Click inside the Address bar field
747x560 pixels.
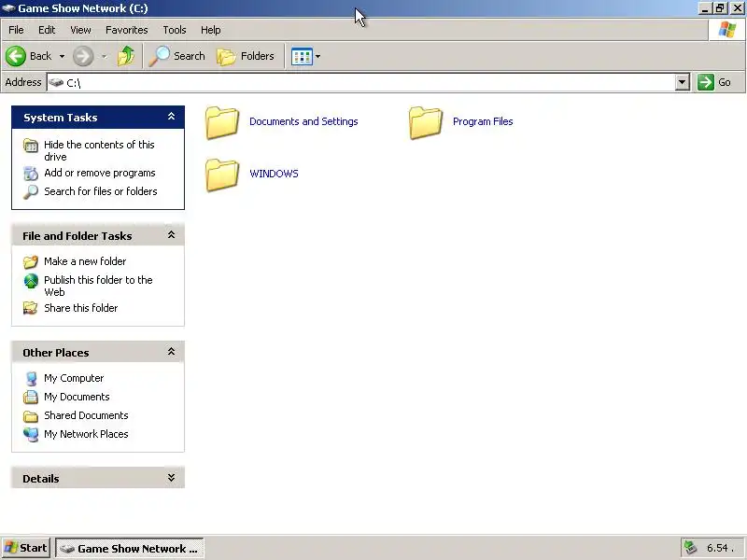[368, 82]
